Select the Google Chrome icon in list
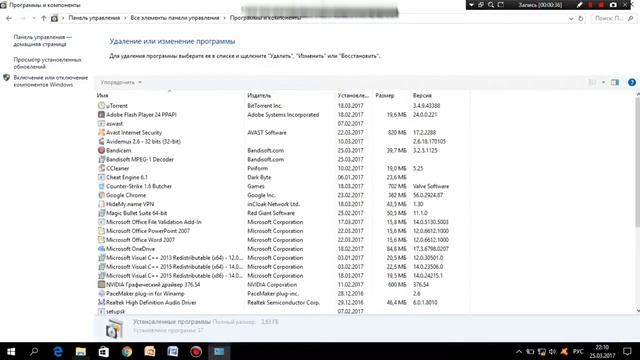 pyautogui.click(x=101, y=195)
